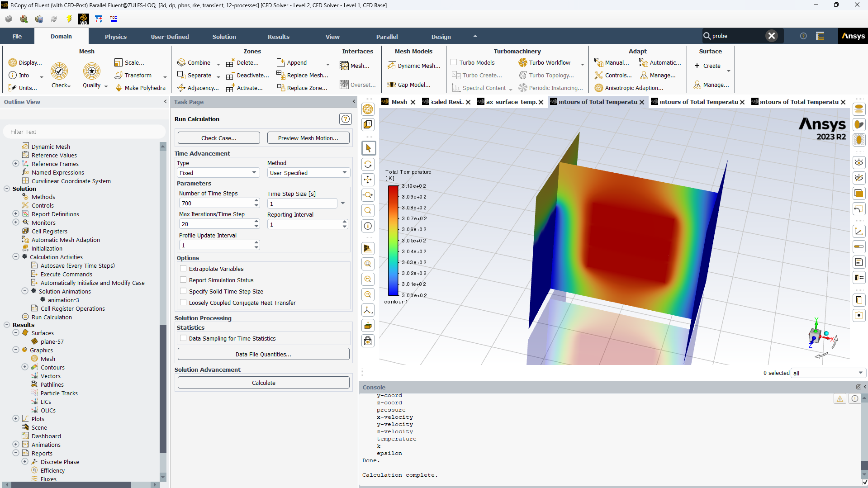Open the selection filter 'all' dropdown
The image size is (868, 488).
tap(828, 373)
